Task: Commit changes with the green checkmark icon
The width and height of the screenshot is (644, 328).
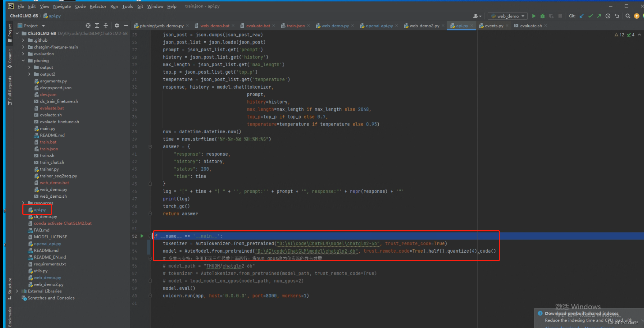Action: [590, 16]
